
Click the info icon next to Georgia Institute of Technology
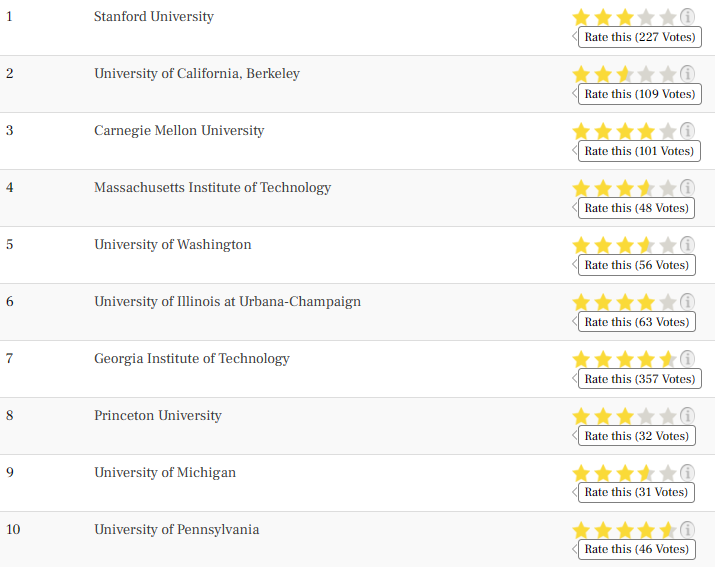[687, 359]
